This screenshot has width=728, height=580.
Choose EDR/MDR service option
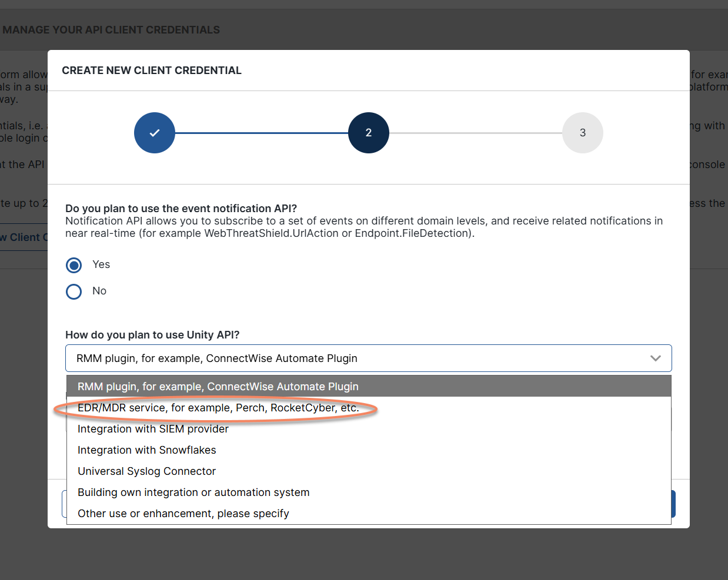click(369, 408)
